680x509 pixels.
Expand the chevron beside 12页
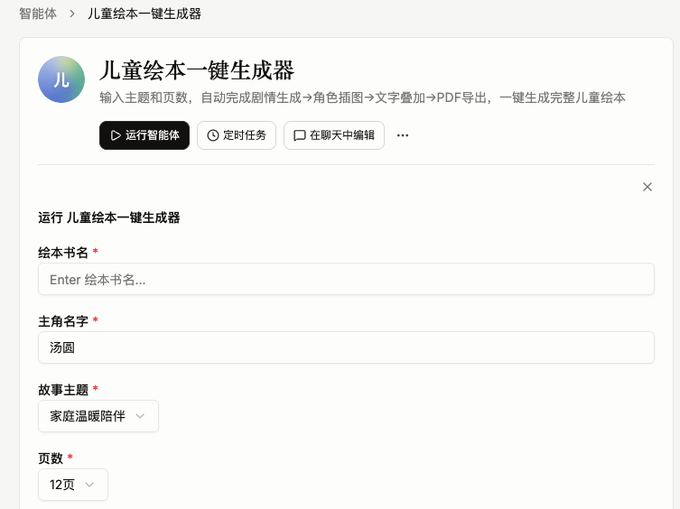click(x=89, y=484)
